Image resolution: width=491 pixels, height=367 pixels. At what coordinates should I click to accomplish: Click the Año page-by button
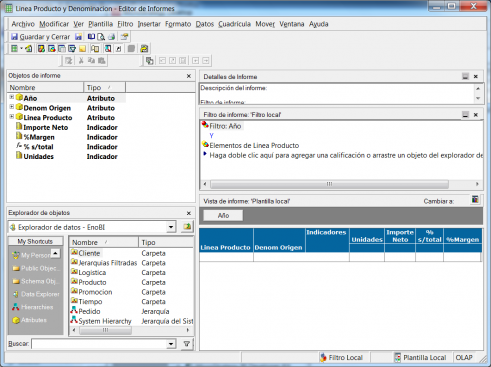coord(223,215)
